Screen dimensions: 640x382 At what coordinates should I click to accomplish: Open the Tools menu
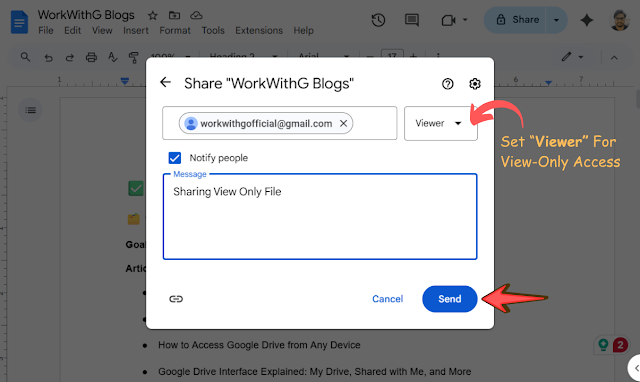(x=213, y=31)
